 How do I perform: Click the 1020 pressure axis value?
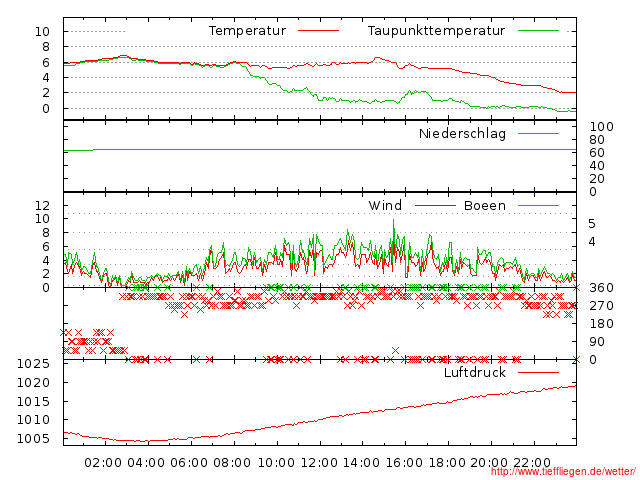(33, 383)
